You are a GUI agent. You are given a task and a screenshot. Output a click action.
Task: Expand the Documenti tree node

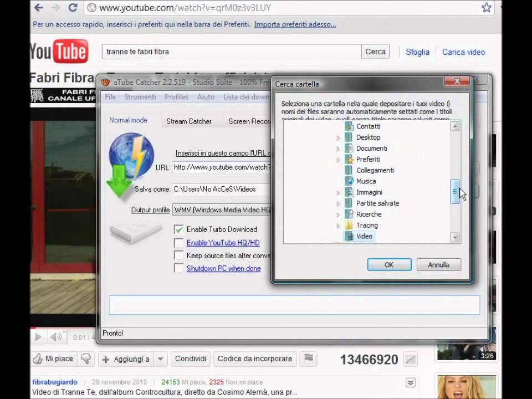[338, 149]
